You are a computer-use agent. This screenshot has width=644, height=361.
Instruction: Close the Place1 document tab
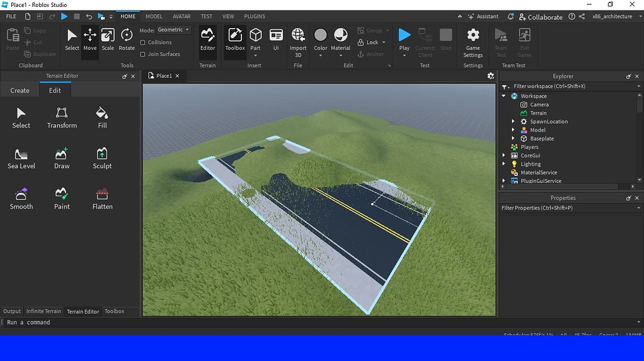177,76
